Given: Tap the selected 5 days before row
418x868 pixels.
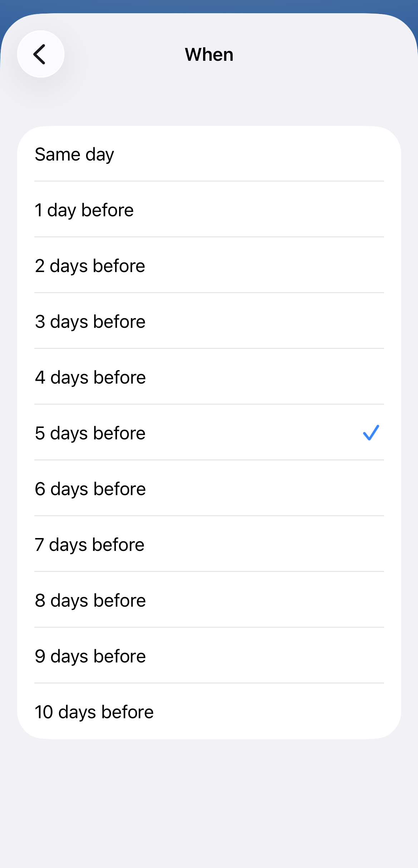Looking at the screenshot, I should coord(209,433).
